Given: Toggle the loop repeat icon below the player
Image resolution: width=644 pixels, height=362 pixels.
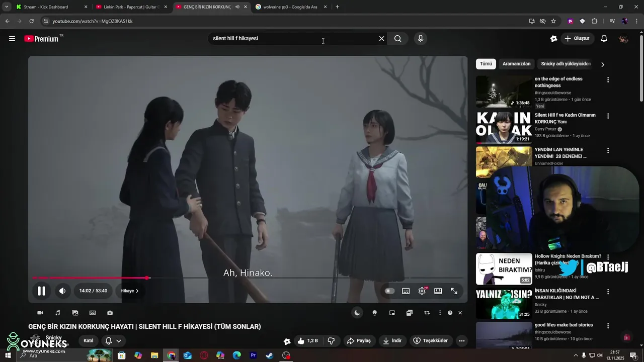Looking at the screenshot, I should (427, 313).
